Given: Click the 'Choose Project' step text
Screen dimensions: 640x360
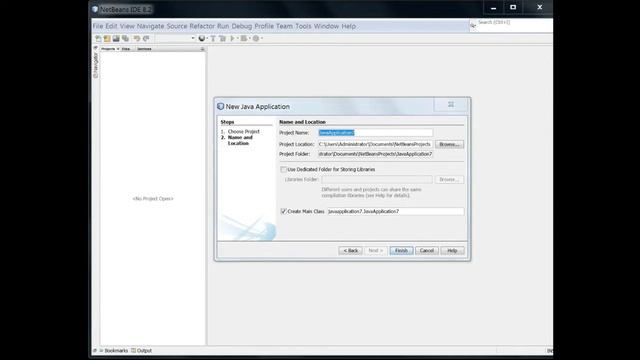Looking at the screenshot, I should 244,131.
